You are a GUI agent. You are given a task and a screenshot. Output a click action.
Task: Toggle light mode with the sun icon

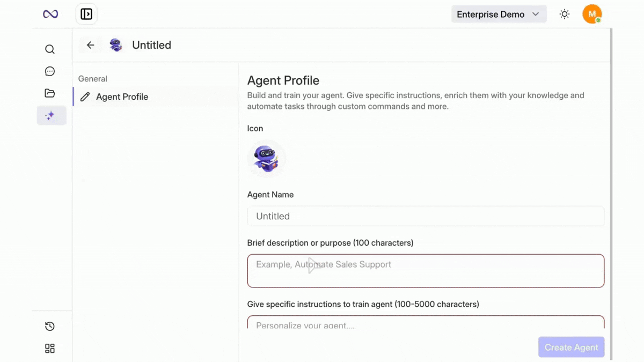tap(564, 14)
